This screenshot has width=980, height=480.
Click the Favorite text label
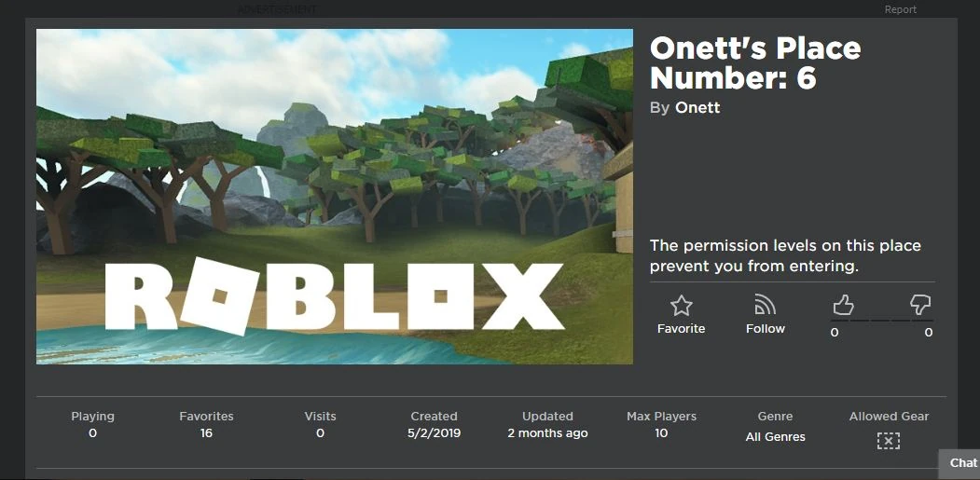pos(682,329)
